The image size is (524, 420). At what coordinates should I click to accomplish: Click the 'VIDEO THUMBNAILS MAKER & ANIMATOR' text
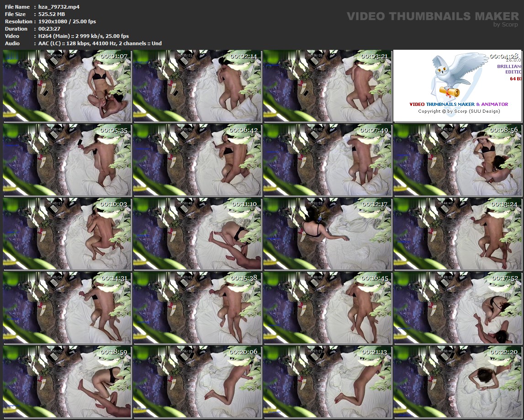pos(459,104)
